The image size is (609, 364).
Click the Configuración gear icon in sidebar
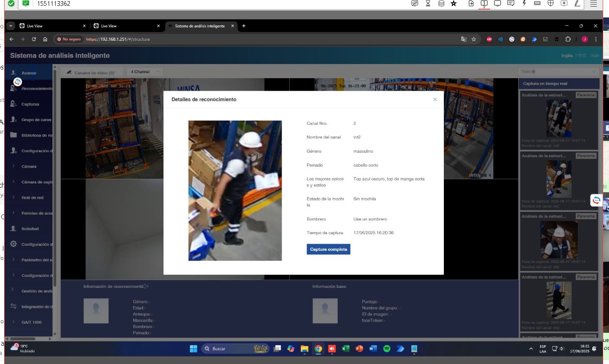(x=13, y=244)
